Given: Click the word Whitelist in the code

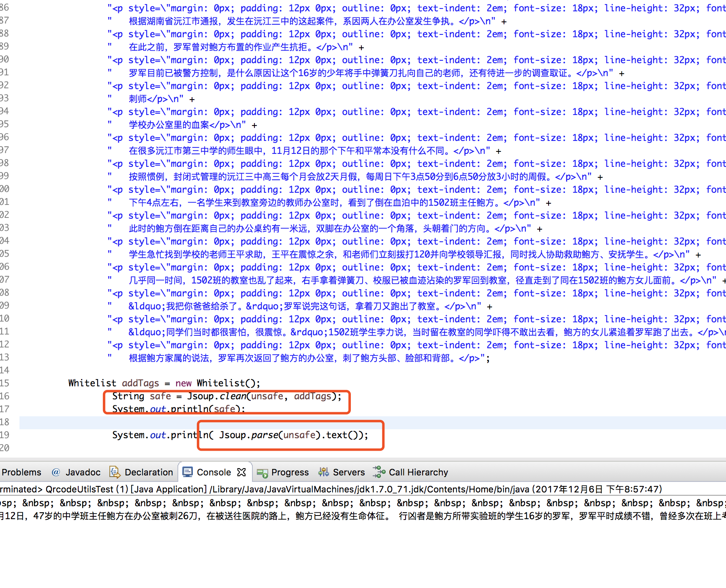Looking at the screenshot, I should tap(92, 383).
